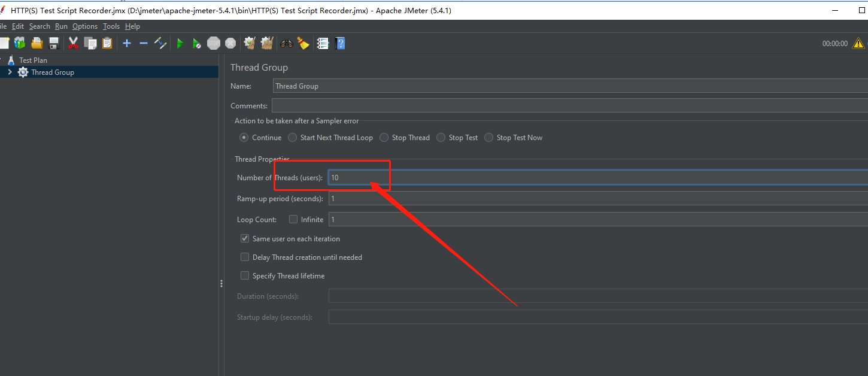Viewport: 868px width, 376px height.
Task: Click the warning triangle log indicator
Action: (858, 43)
